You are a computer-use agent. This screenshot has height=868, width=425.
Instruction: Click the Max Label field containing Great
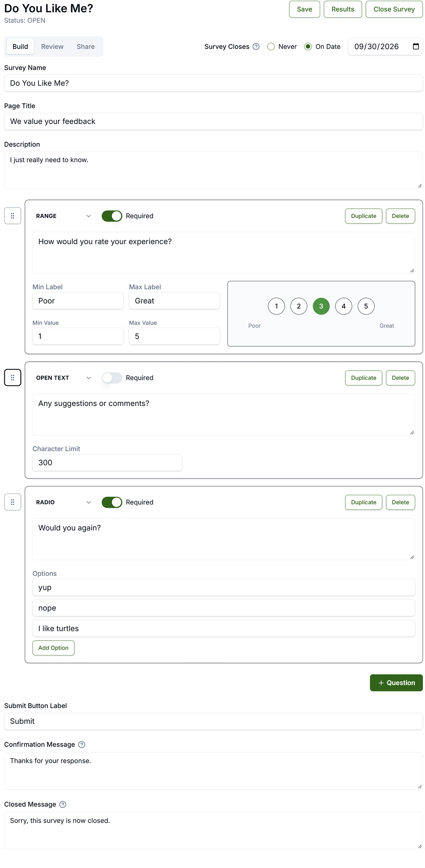(174, 300)
